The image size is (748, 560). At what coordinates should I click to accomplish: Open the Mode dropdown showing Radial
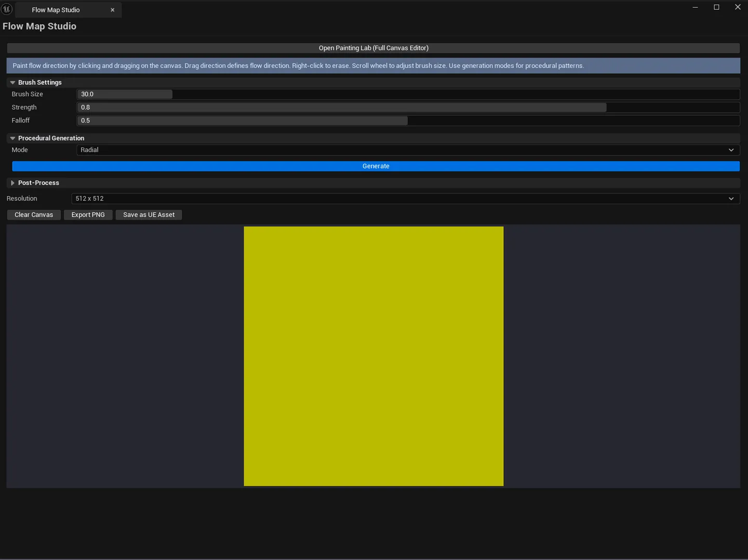pyautogui.click(x=408, y=150)
